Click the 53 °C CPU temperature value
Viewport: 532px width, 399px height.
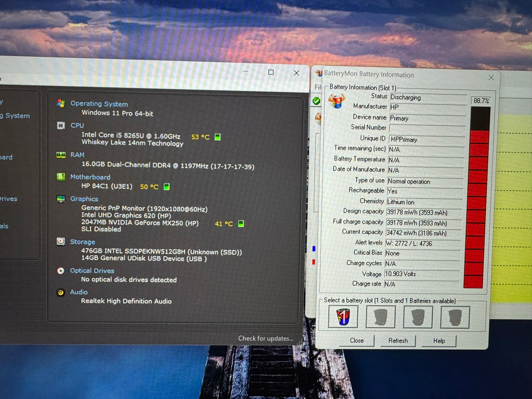click(x=200, y=137)
